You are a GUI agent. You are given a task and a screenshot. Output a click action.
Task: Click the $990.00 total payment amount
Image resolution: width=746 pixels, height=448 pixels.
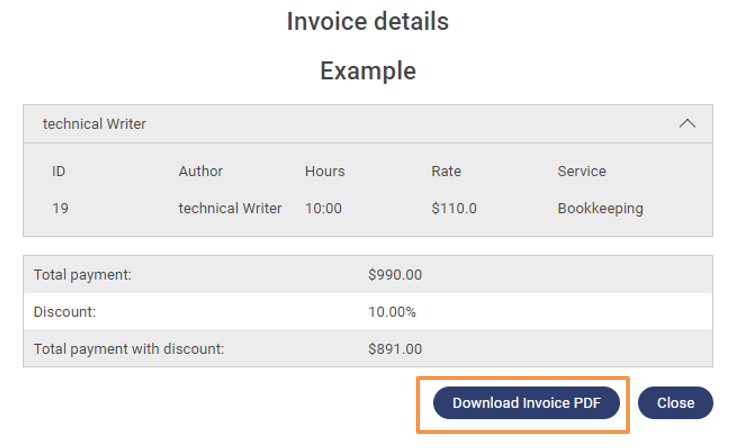[395, 274]
